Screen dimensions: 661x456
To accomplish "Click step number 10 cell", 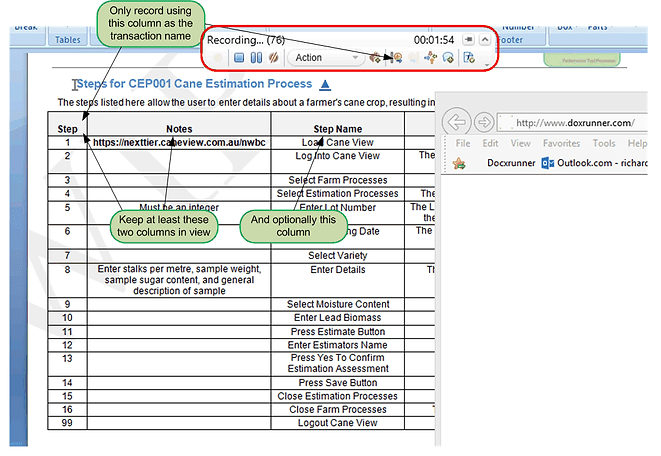I will [67, 318].
